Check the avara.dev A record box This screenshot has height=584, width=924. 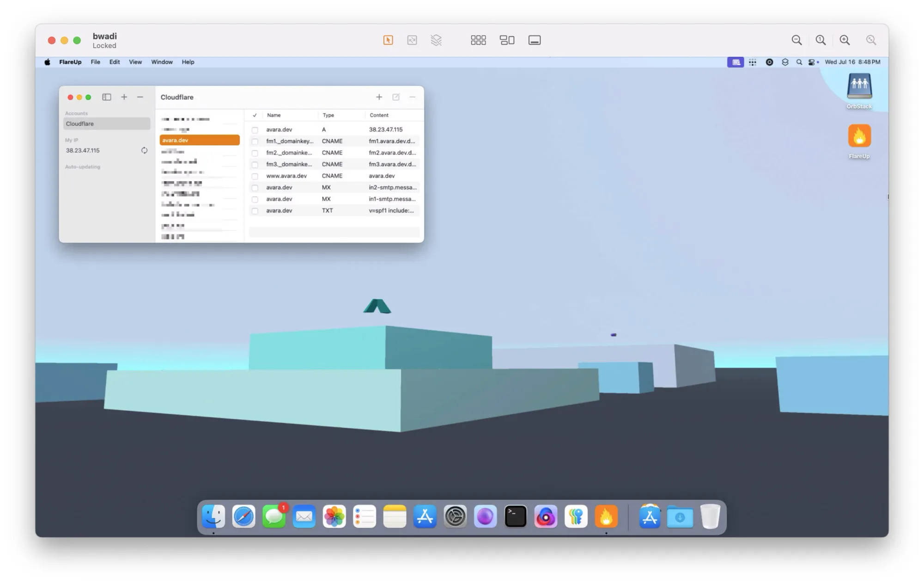pyautogui.click(x=255, y=130)
